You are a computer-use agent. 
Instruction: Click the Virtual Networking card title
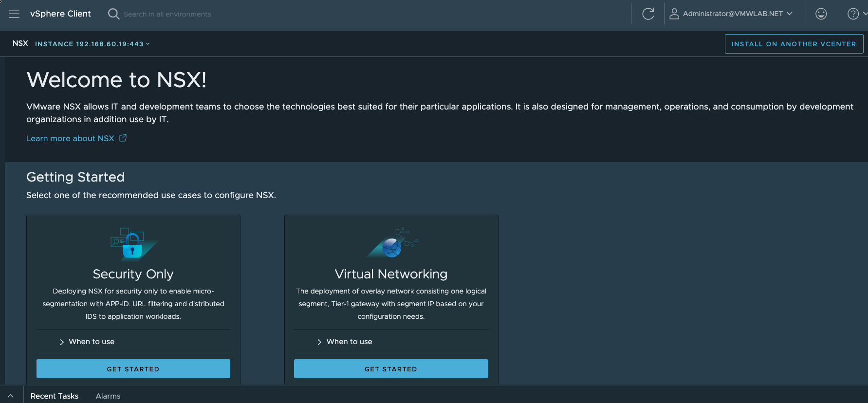(391, 274)
